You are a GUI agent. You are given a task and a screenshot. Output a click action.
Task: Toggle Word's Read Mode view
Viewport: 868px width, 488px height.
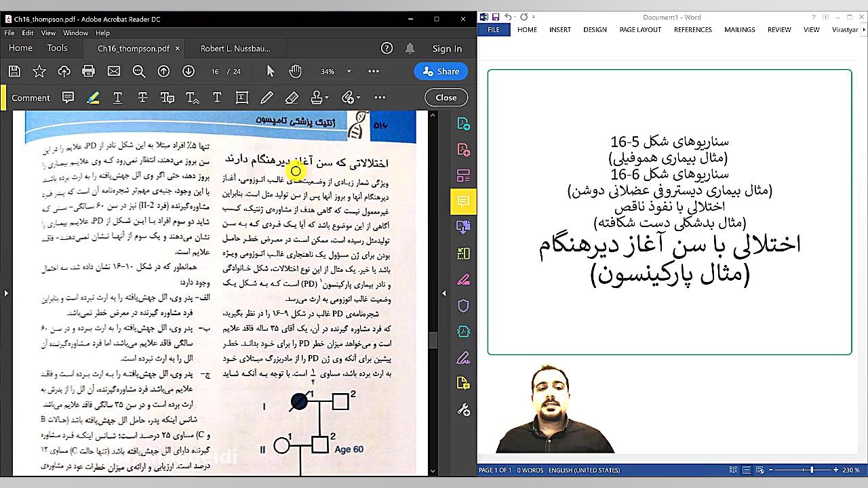point(733,470)
